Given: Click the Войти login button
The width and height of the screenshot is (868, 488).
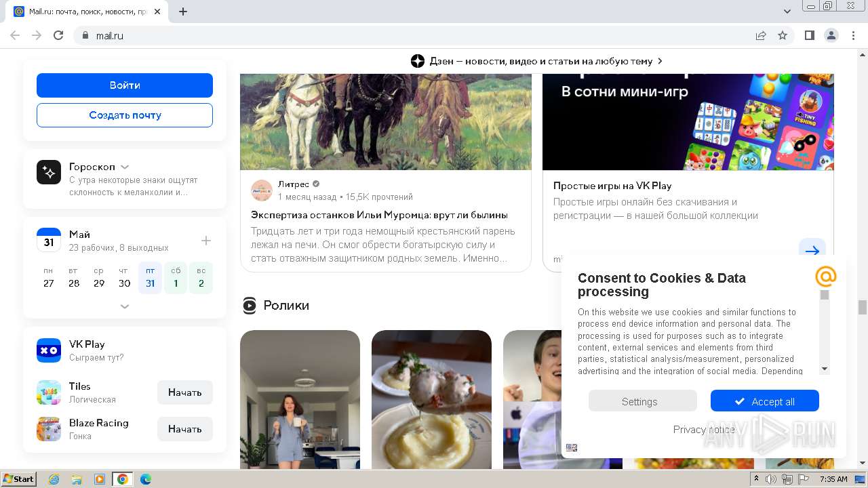Looking at the screenshot, I should pos(125,85).
